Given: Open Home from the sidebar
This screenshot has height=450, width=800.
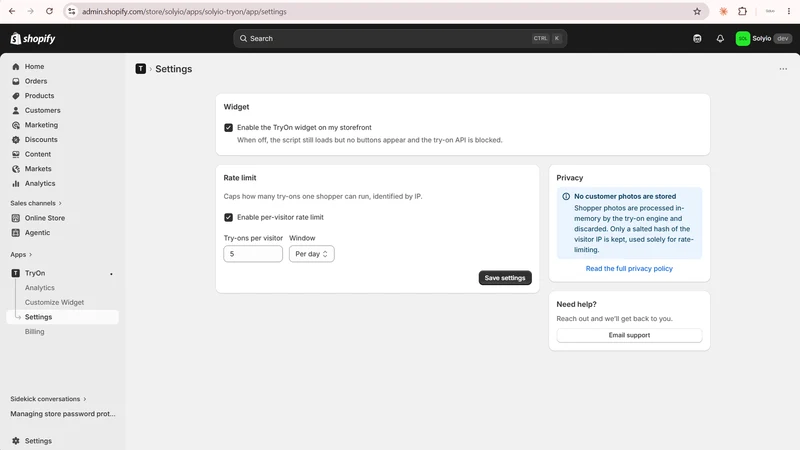Looking at the screenshot, I should point(34,66).
